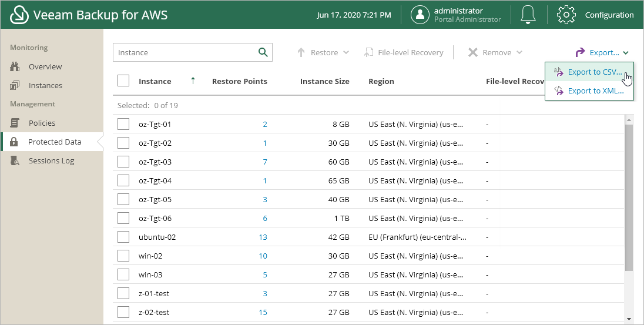
Task: Click the 42 GB size for ubuntu-02
Action: pos(339,237)
